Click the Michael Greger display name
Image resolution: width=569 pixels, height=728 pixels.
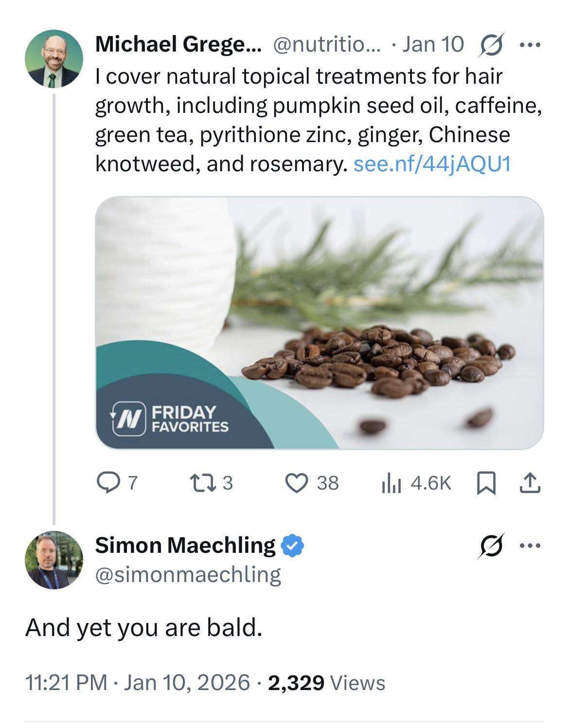click(x=178, y=45)
